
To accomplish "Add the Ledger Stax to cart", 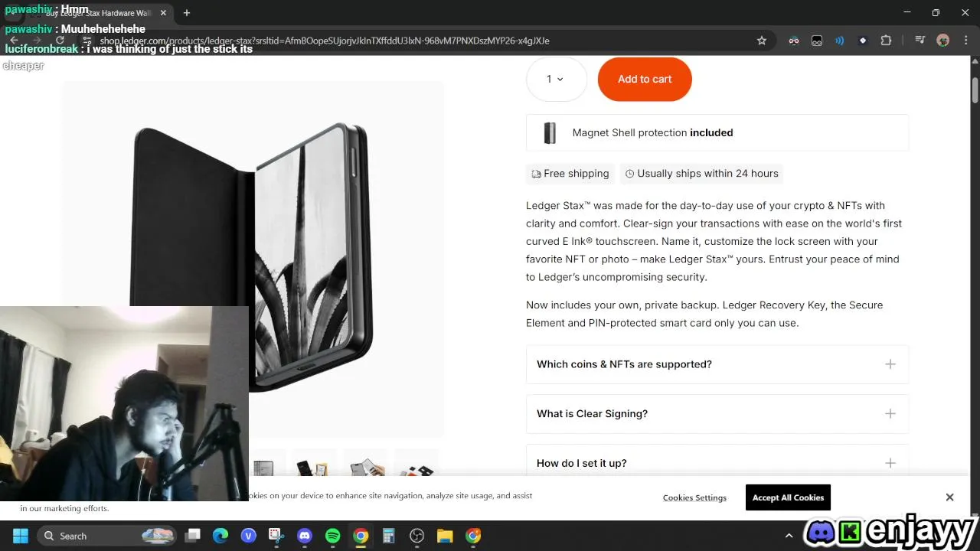I will (645, 79).
